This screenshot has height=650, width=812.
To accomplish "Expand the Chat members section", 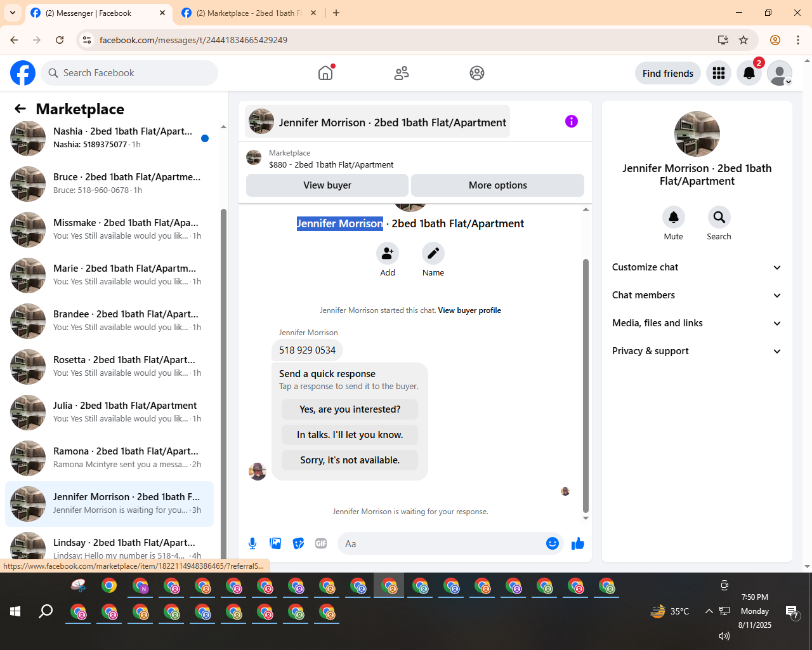I will [x=697, y=295].
